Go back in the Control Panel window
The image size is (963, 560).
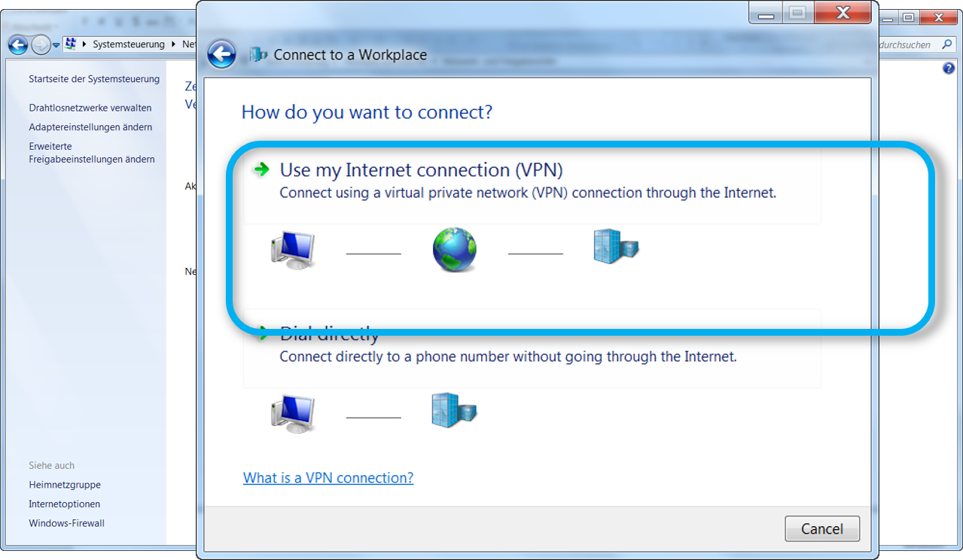tap(18, 45)
